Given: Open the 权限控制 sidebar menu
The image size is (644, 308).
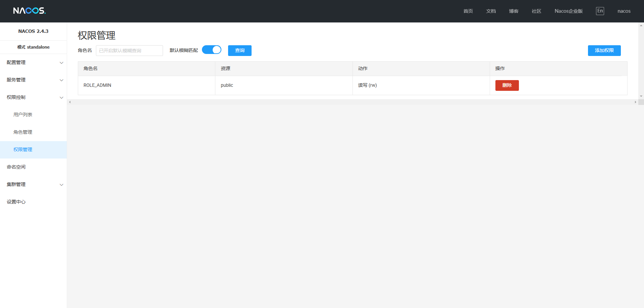Looking at the screenshot, I should [33, 98].
